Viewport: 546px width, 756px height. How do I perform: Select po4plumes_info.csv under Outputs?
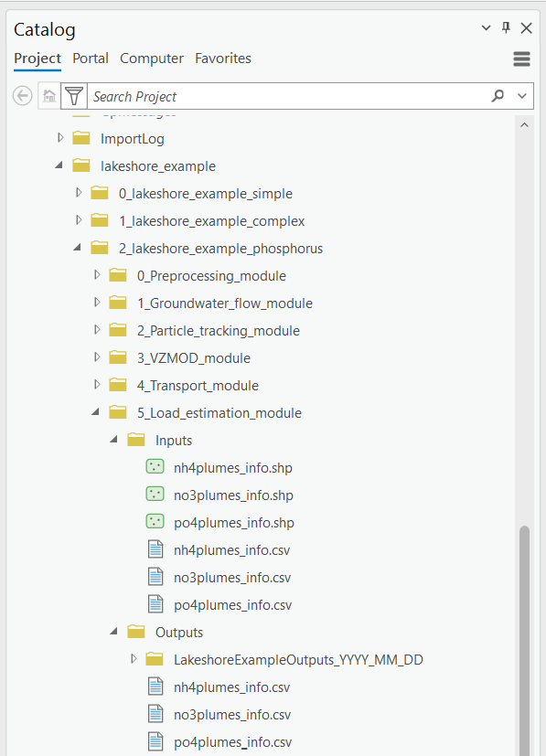click(x=233, y=742)
